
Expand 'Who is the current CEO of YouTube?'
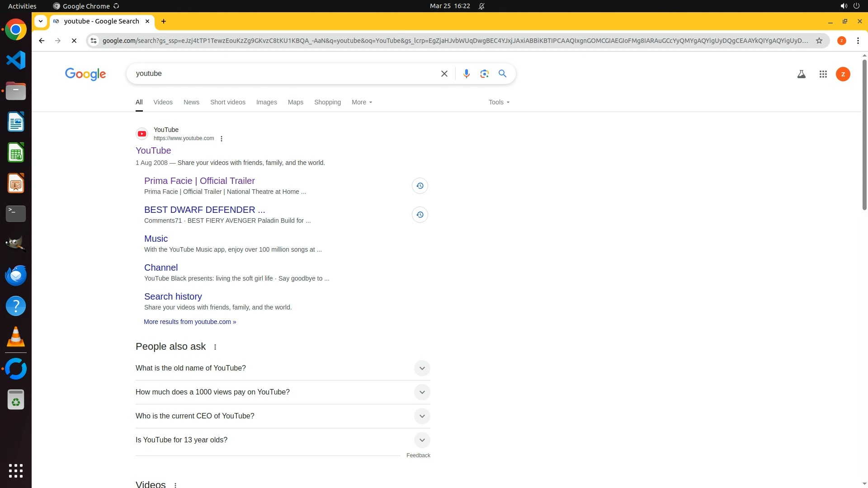422,416
